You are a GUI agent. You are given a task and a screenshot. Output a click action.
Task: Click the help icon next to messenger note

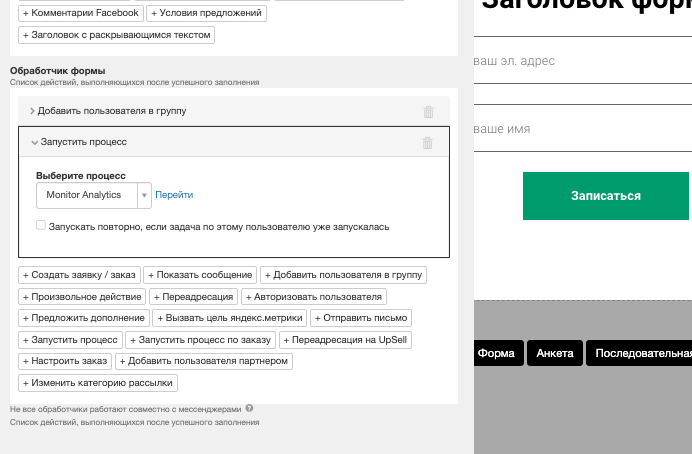(249, 408)
